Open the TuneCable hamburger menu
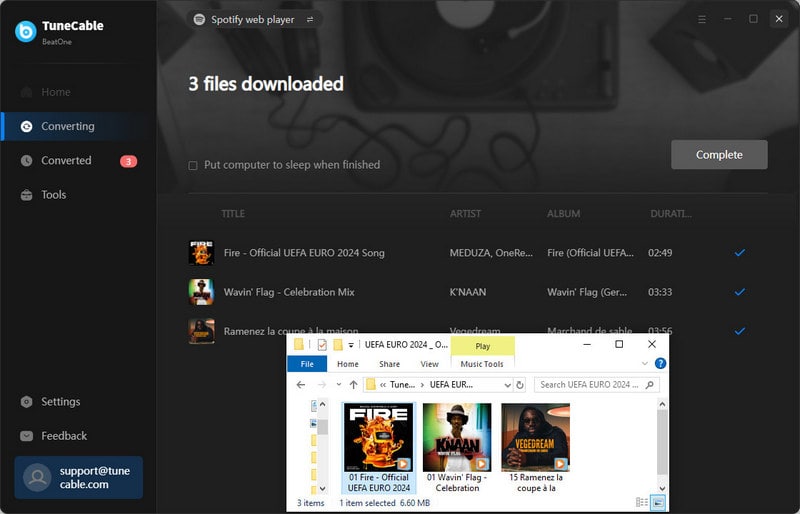Screen dimensions: 800x514 point(702,19)
